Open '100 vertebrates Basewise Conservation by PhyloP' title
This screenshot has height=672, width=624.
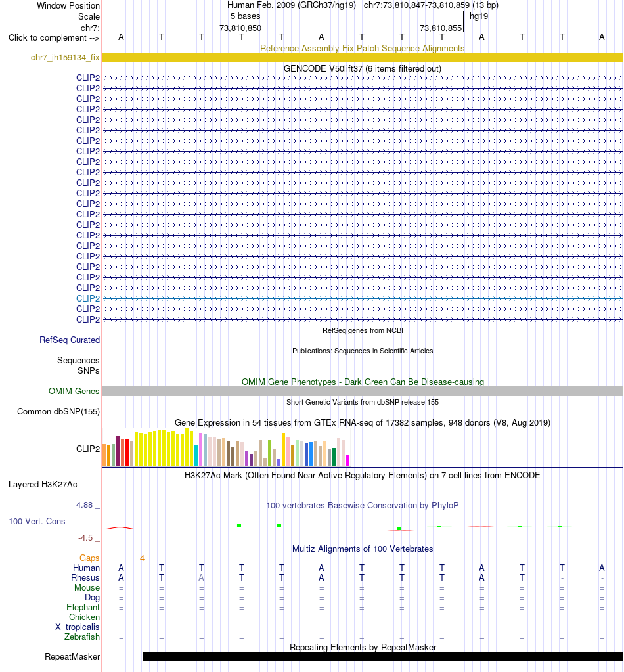tap(363, 505)
